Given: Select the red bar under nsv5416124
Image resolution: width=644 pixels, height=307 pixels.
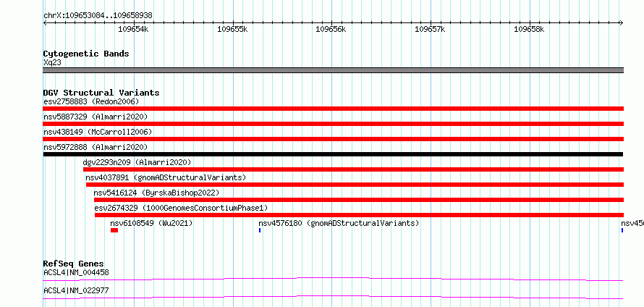Looking at the screenshot, I should coord(359,200).
